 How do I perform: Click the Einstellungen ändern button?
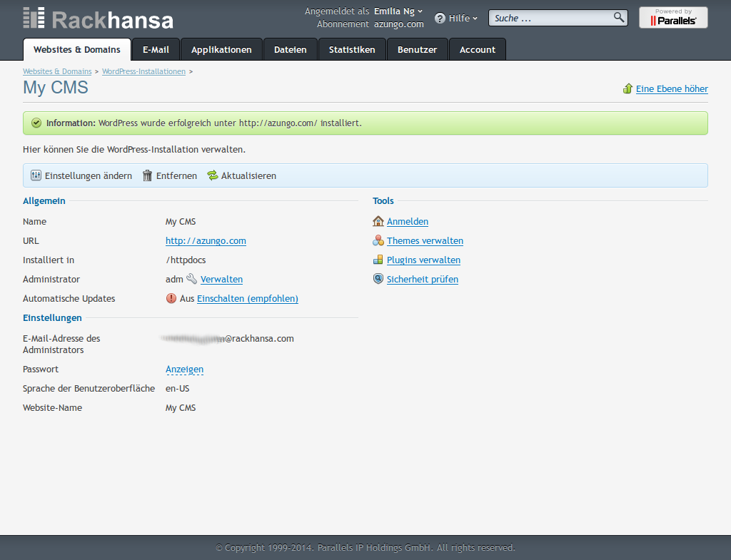click(x=81, y=175)
